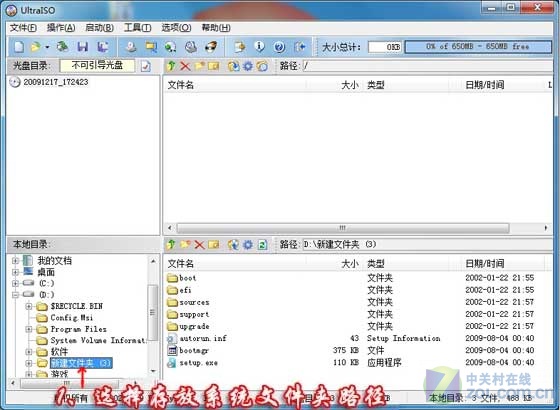Click the icon right of the disc toolbar gear
The width and height of the screenshot is (560, 410).
pos(262,66)
